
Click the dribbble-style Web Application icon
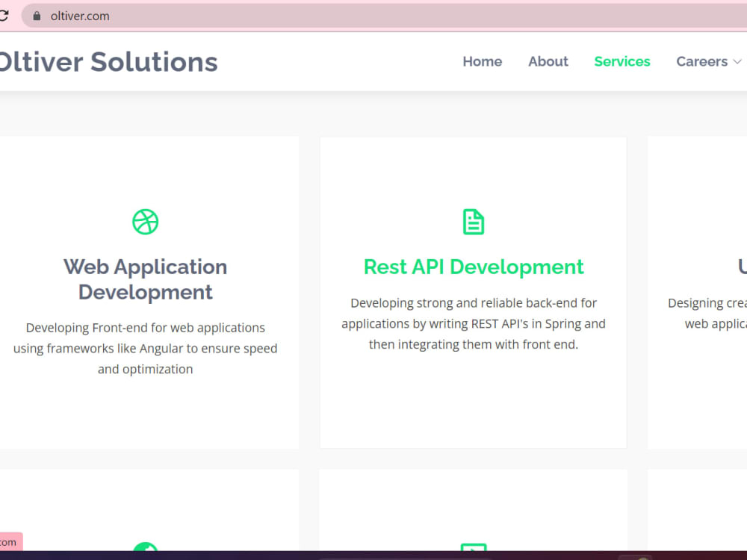[146, 222]
